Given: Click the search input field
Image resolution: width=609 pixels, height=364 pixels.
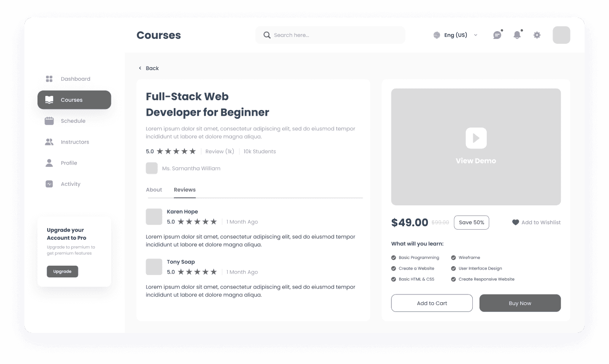Looking at the screenshot, I should [331, 35].
